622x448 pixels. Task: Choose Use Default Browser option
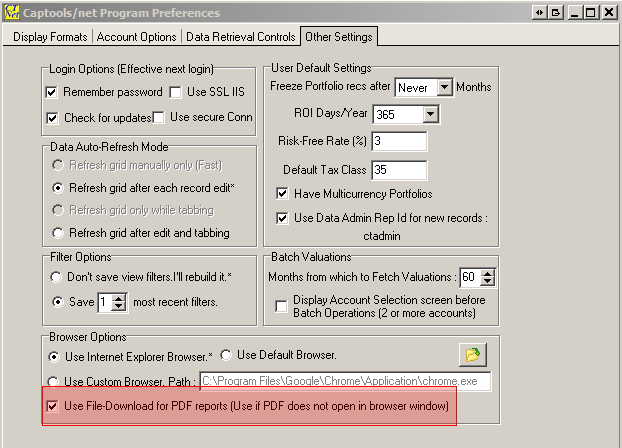coord(226,356)
